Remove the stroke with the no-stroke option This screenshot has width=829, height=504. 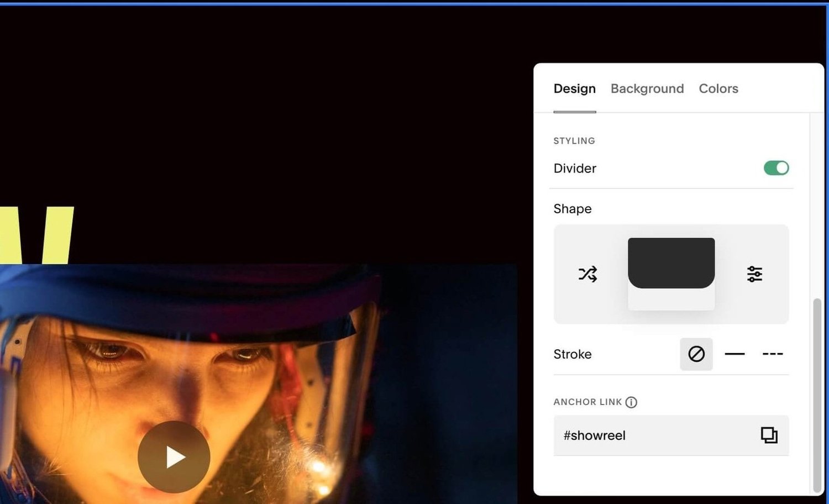(x=696, y=354)
